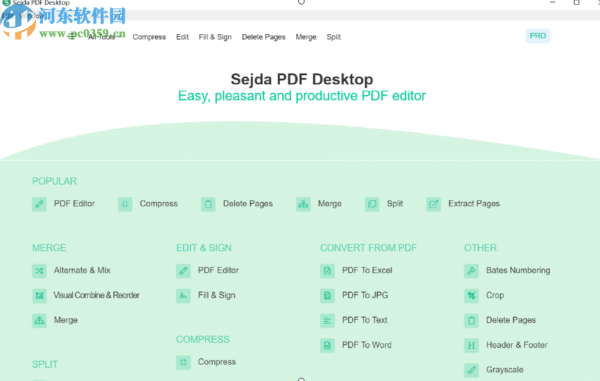Select the Merge icon under MERGE heading
This screenshot has height=381, width=600.
39,321
